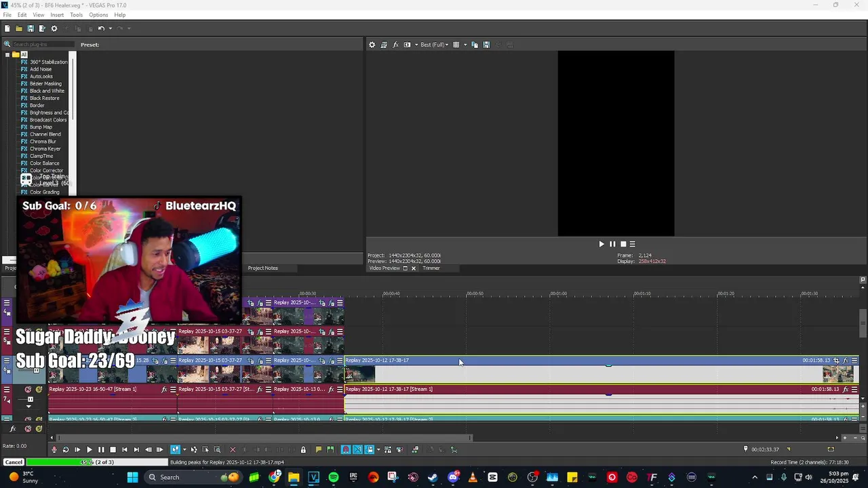The image size is (868, 488).
Task: Click Spotify icon in Windows taskbar
Action: (333, 477)
